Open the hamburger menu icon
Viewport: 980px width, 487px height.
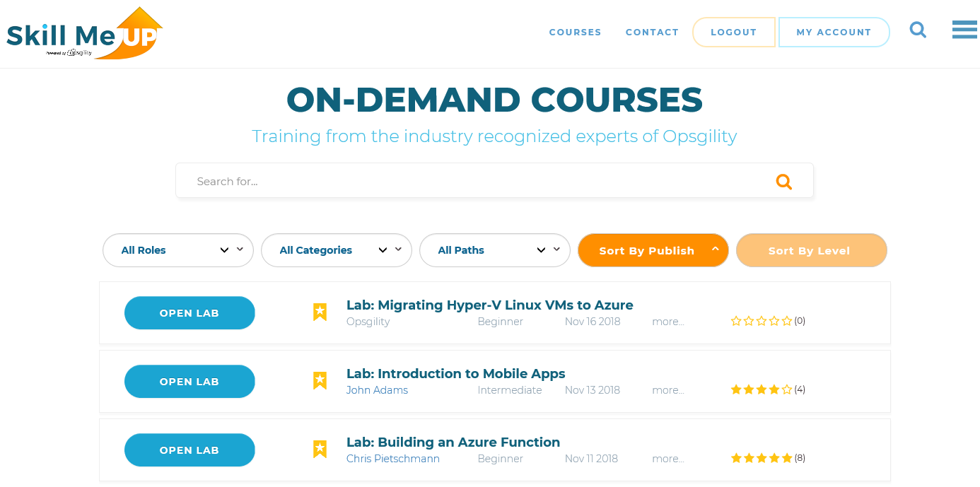[964, 30]
